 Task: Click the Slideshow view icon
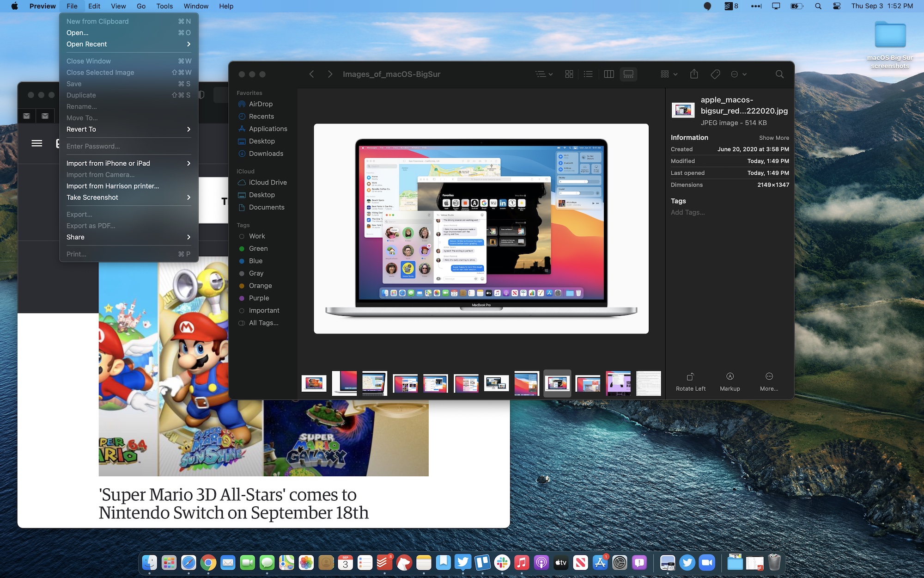[x=628, y=73]
